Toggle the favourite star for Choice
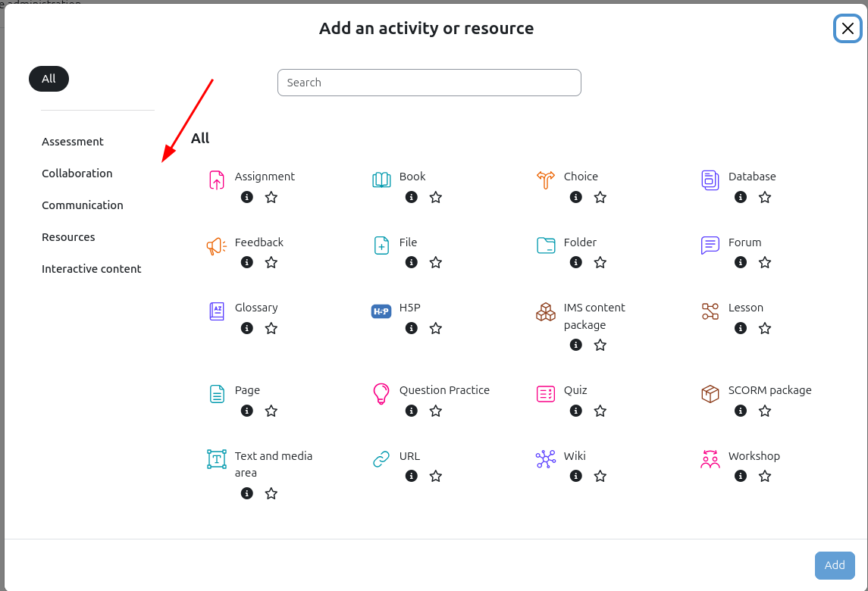Screen dimensions: 868x591 [600, 197]
